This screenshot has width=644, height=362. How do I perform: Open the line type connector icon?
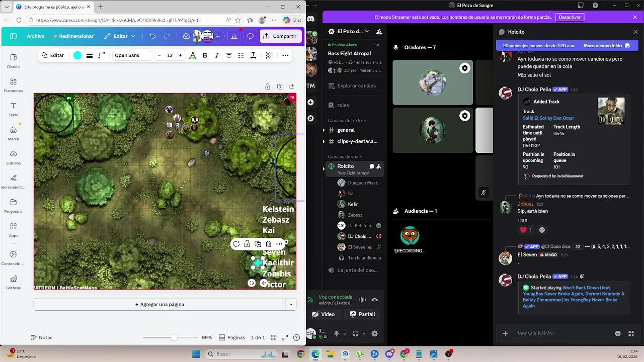[x=102, y=55]
